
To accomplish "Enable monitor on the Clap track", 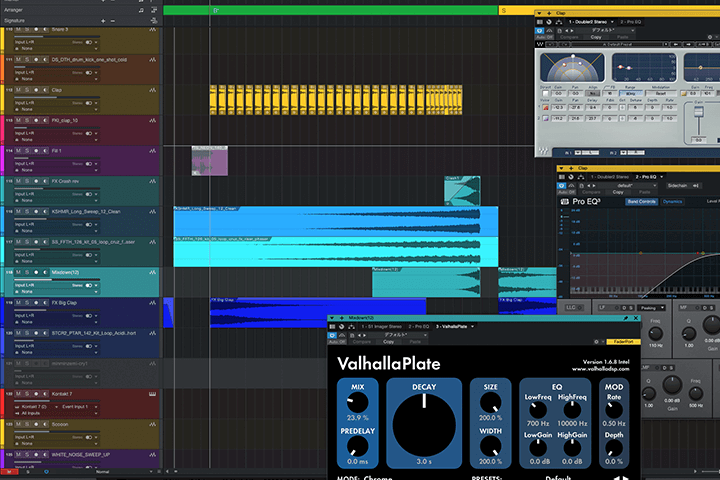I will click(x=45, y=90).
